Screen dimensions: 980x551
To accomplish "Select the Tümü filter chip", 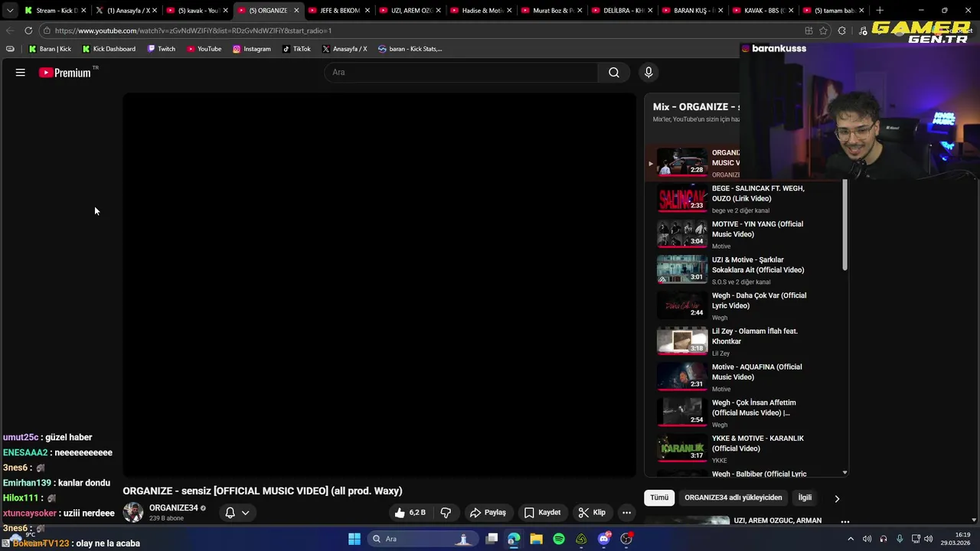I will (659, 497).
